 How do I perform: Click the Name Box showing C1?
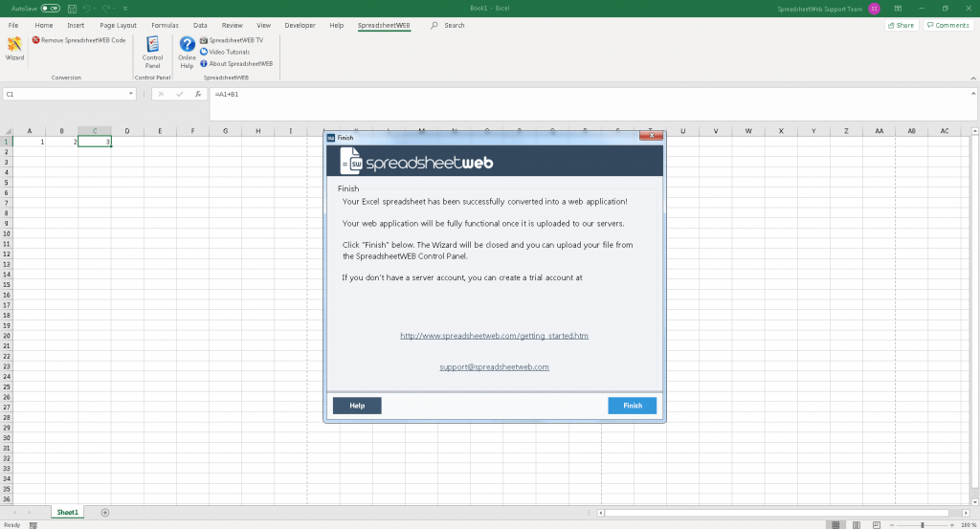[x=64, y=94]
